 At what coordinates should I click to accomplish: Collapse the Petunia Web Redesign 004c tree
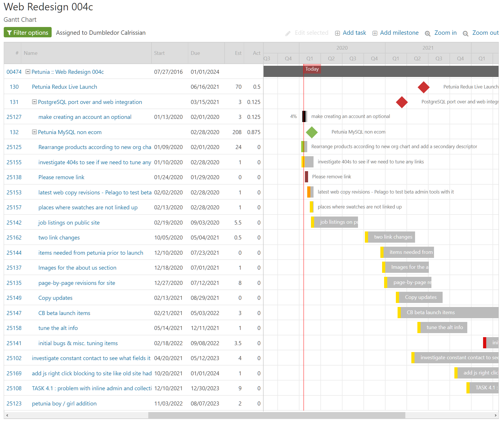28,72
